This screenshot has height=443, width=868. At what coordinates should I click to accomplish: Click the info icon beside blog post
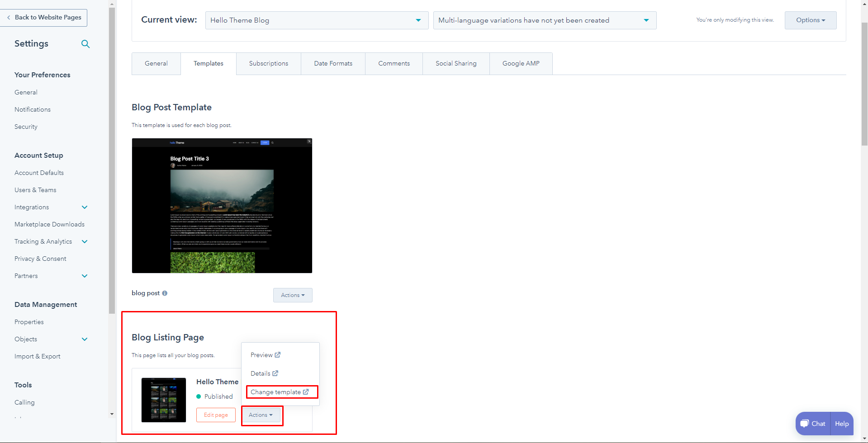point(165,293)
